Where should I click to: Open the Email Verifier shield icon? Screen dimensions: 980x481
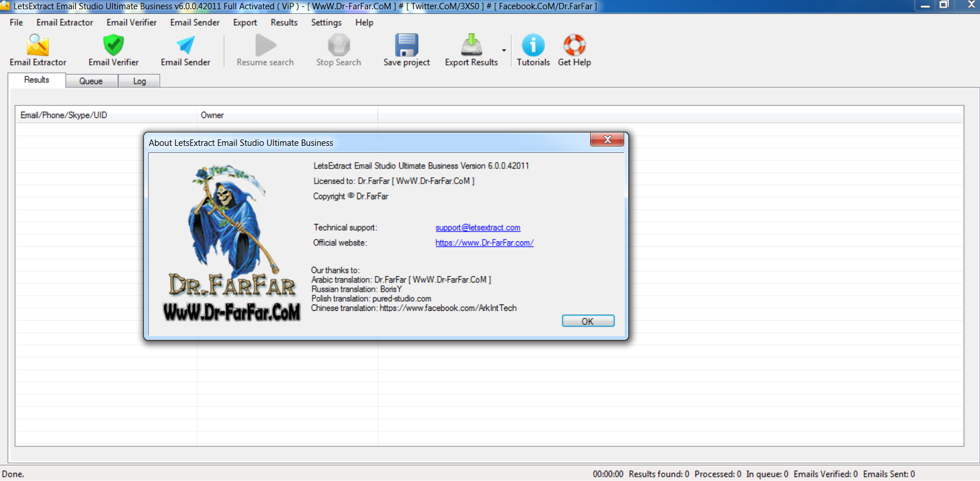[113, 45]
